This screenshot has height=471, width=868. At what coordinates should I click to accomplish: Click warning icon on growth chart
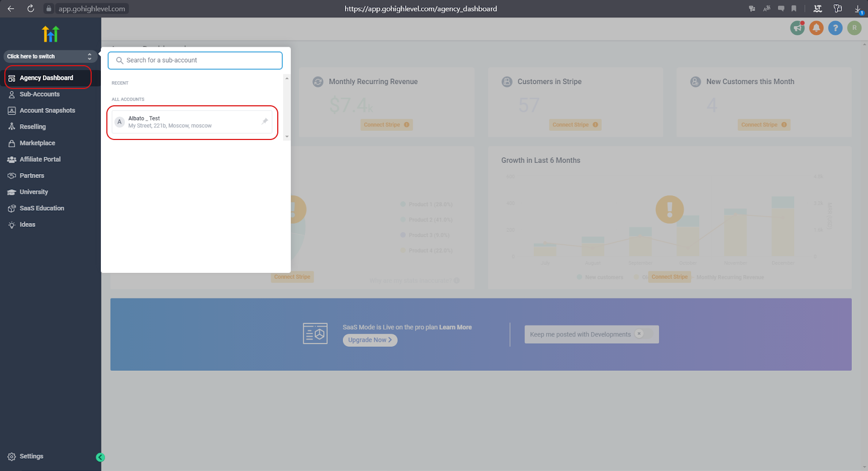coord(670,209)
